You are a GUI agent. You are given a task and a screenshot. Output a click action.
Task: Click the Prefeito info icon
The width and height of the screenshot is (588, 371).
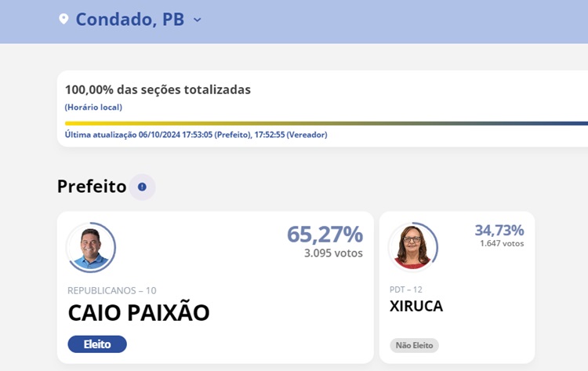(142, 187)
